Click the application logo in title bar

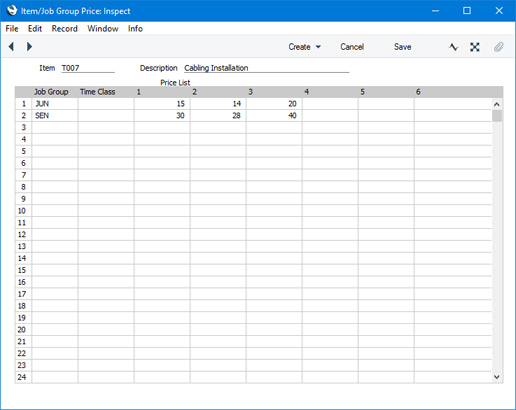pyautogui.click(x=12, y=10)
